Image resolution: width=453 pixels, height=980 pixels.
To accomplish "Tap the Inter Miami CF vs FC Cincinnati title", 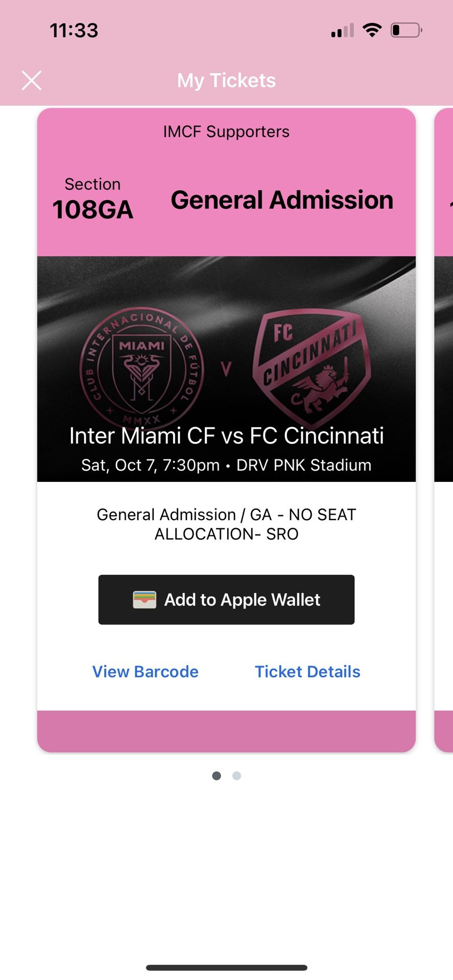I will (226, 436).
